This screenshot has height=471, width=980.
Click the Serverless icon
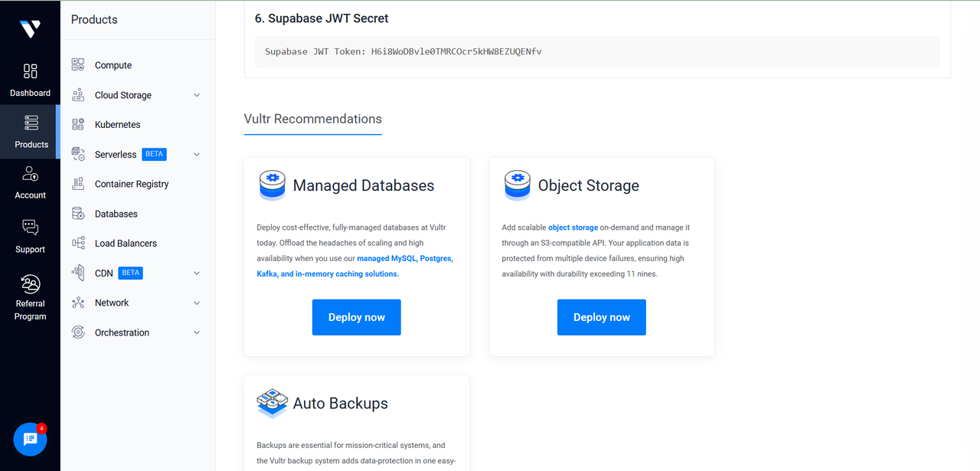point(78,154)
